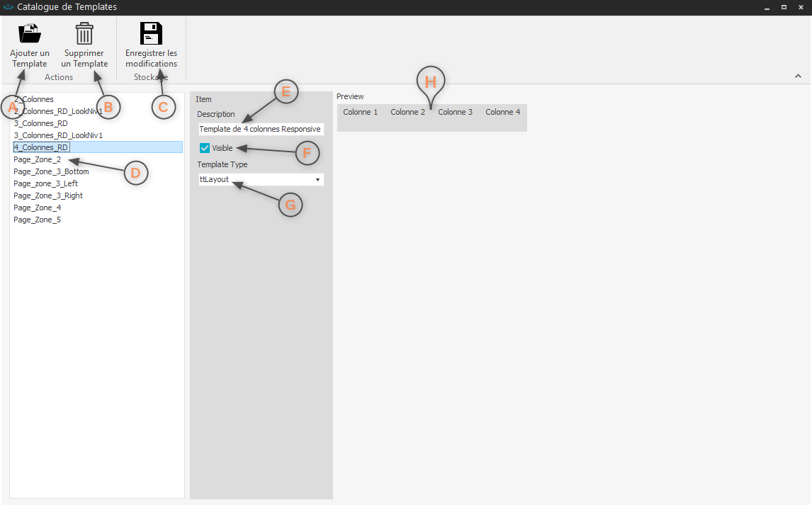The width and height of the screenshot is (812, 505).
Task: Pick Page_Zone_3_Bottom from the list
Action: point(51,171)
